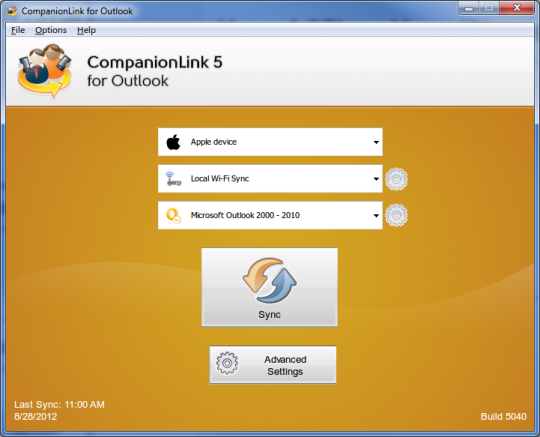This screenshot has width=540, height=437.
Task: Close the CompanionLink window
Action: tap(517, 8)
